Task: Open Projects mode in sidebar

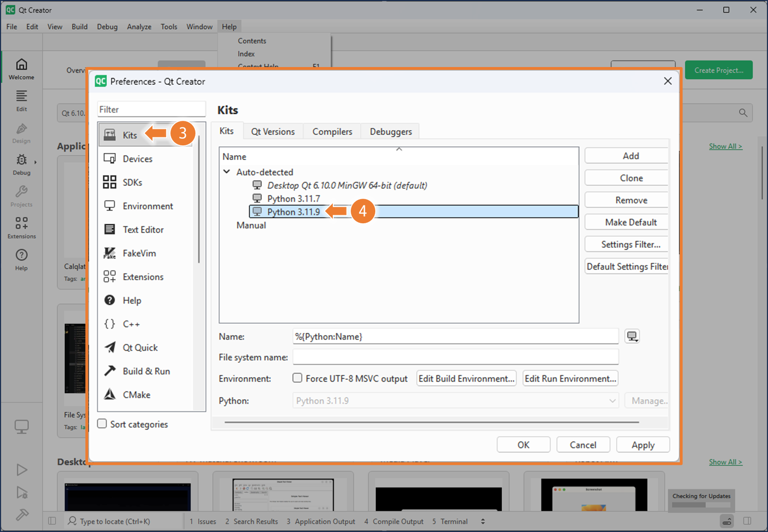Action: [x=21, y=196]
